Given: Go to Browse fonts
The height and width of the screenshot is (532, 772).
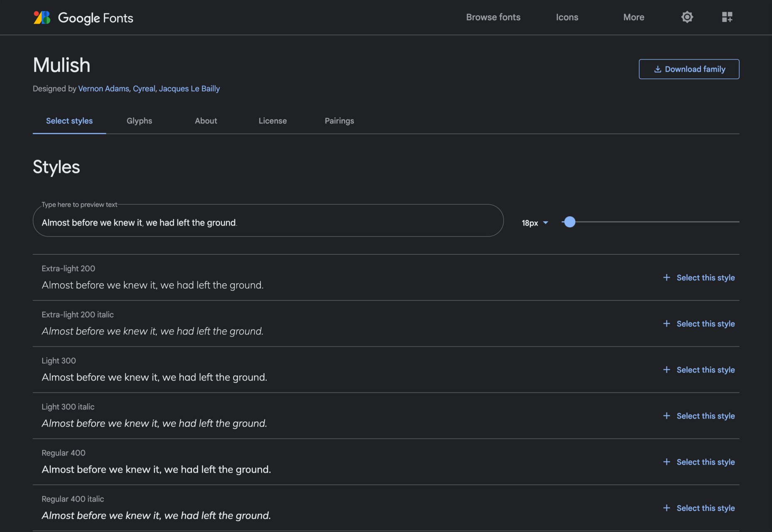Looking at the screenshot, I should (493, 17).
